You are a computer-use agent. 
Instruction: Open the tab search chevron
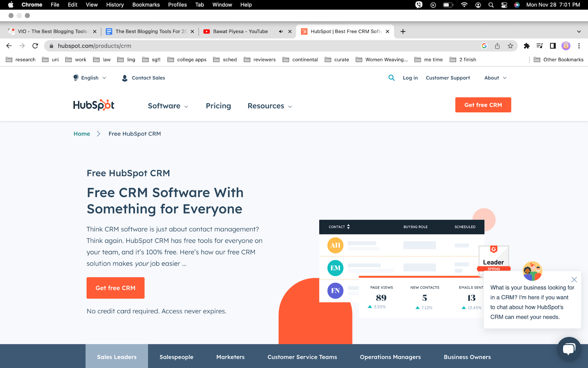point(579,31)
